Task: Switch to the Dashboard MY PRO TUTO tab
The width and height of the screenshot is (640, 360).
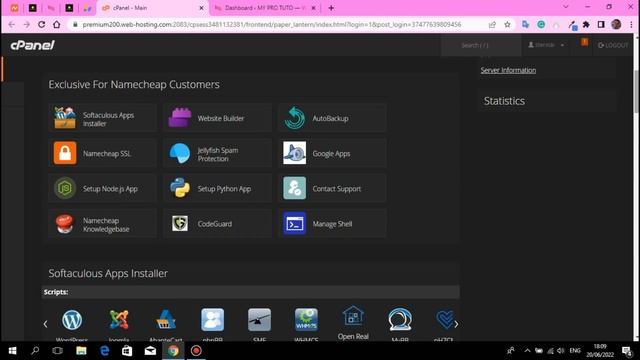Action: (265, 8)
